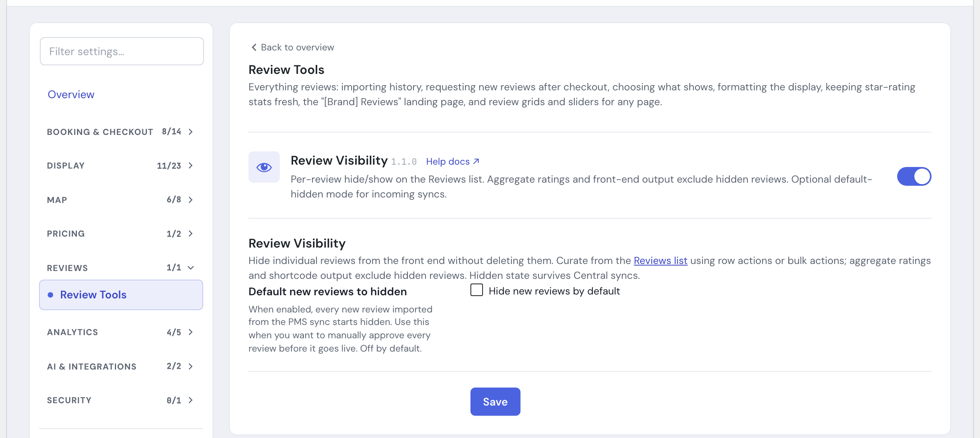Follow the Reviews list link
Screen dimensions: 980x438
click(660, 260)
